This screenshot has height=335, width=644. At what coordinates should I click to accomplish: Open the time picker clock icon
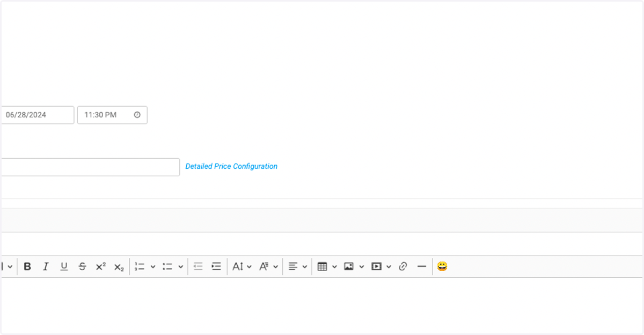click(x=137, y=115)
